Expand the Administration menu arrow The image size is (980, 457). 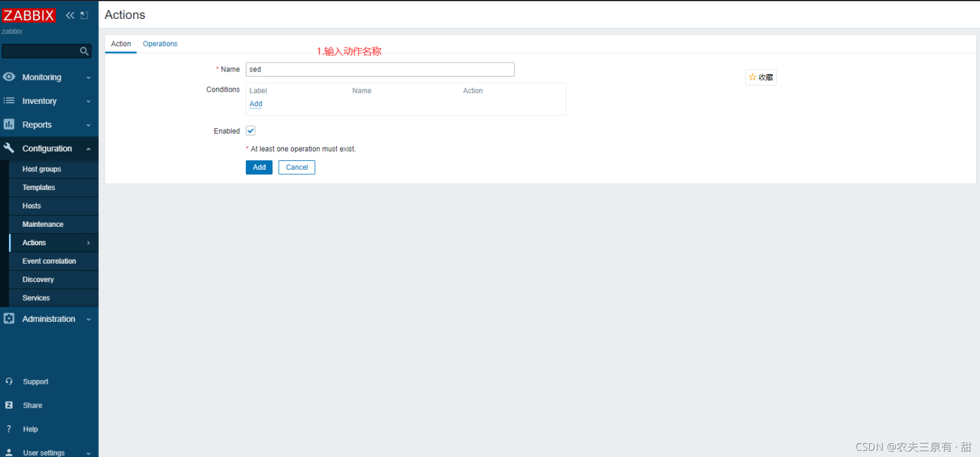click(x=88, y=320)
